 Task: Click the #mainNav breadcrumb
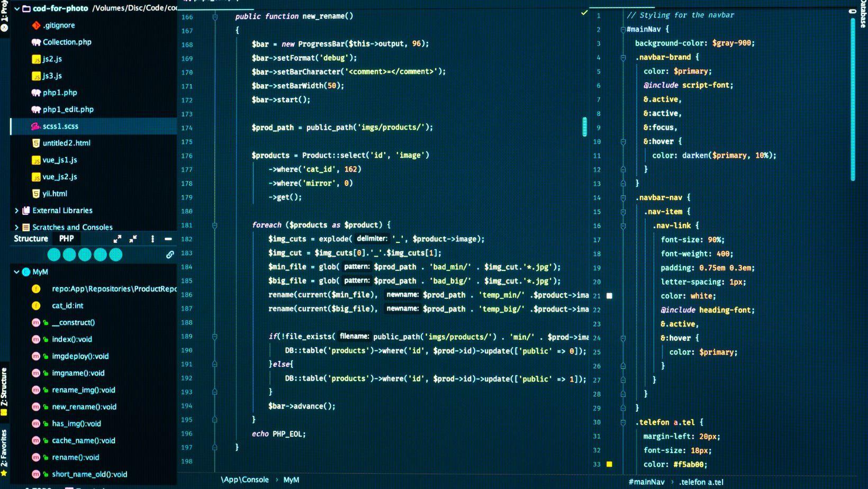tap(646, 482)
